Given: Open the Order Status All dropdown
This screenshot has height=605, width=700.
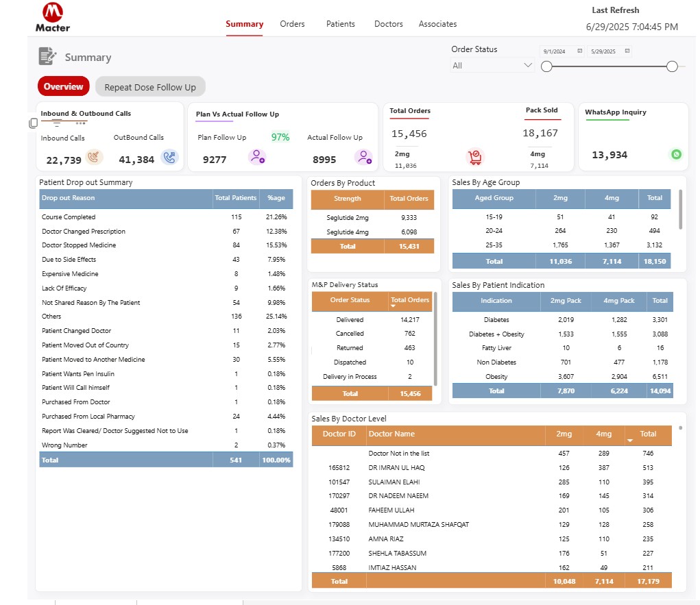Looking at the screenshot, I should tap(493, 64).
